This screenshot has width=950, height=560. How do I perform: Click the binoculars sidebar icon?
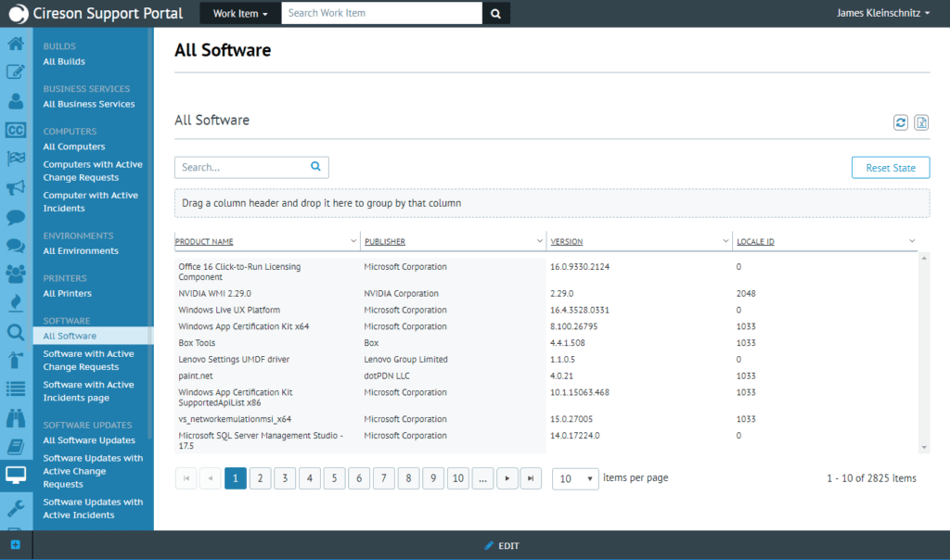click(16, 418)
